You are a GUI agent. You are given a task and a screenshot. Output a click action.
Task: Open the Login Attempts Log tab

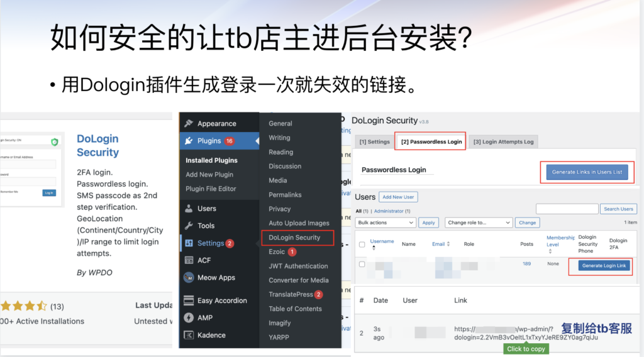(503, 142)
